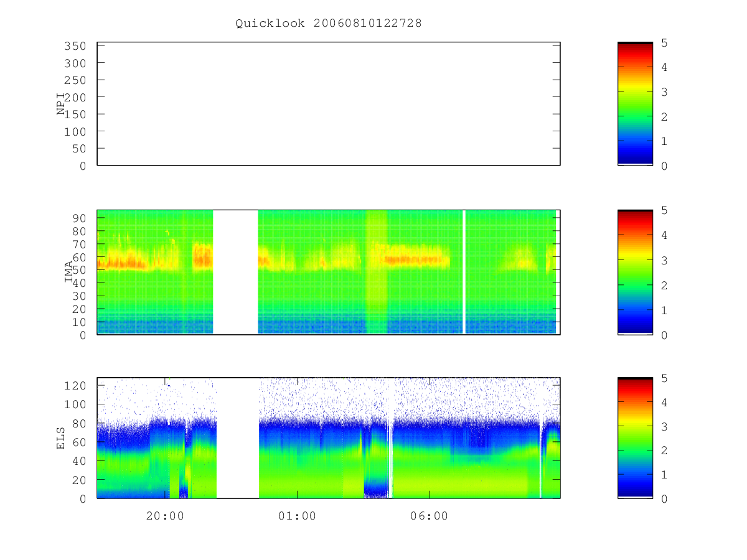This screenshot has height=560, width=747.
Task: Select the NPI y-axis label
Action: 62,104
